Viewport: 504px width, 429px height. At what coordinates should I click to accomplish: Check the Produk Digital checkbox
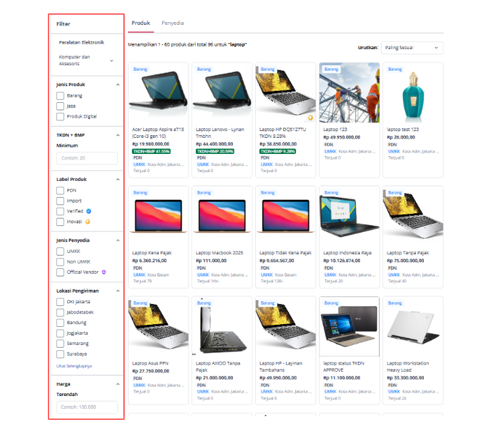pos(60,116)
